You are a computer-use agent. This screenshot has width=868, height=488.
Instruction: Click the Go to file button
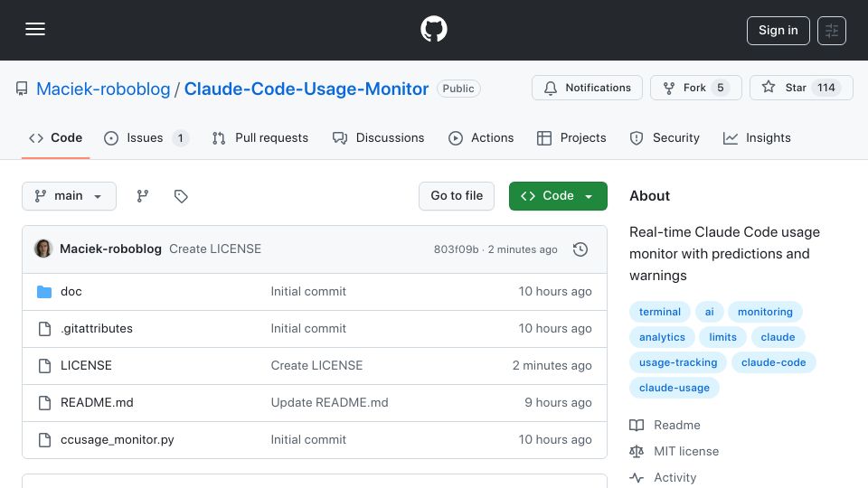456,196
